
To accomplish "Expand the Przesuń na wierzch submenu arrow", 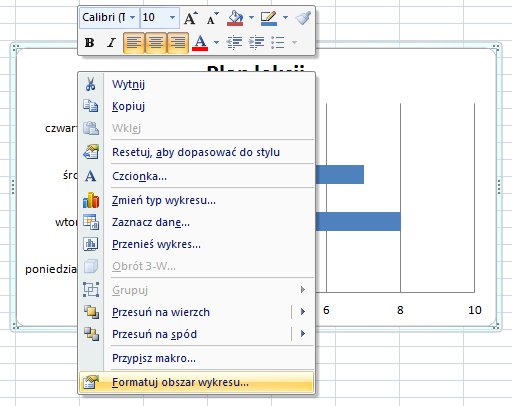I will pyautogui.click(x=303, y=312).
